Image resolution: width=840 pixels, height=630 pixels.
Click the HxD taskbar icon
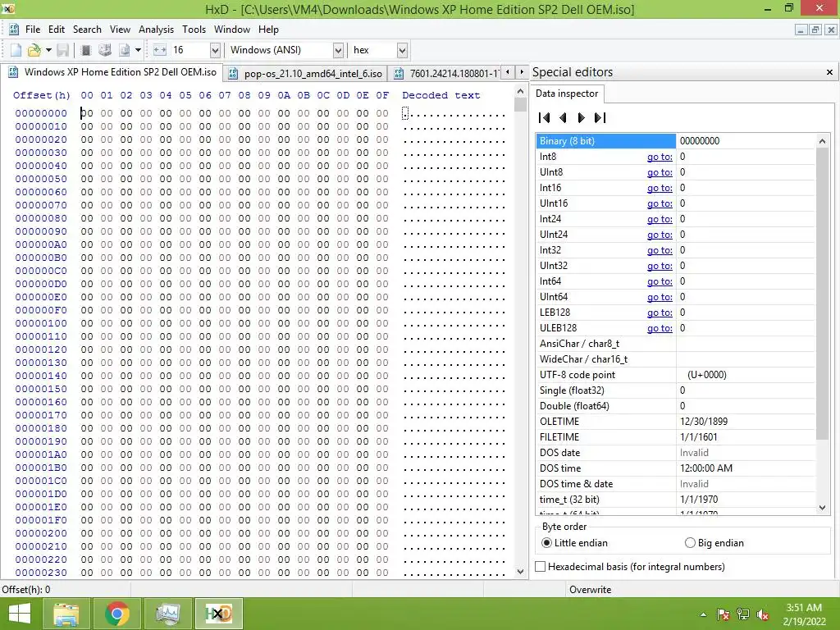pos(218,614)
